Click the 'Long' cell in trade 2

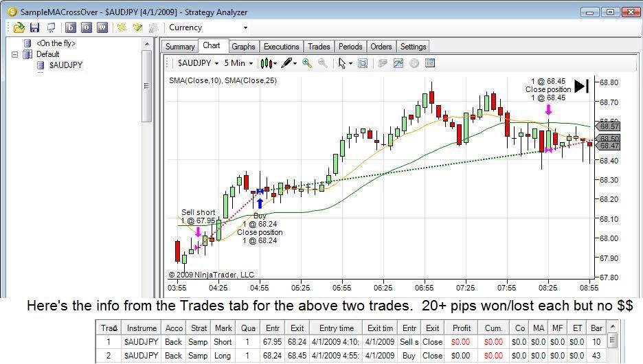223,356
